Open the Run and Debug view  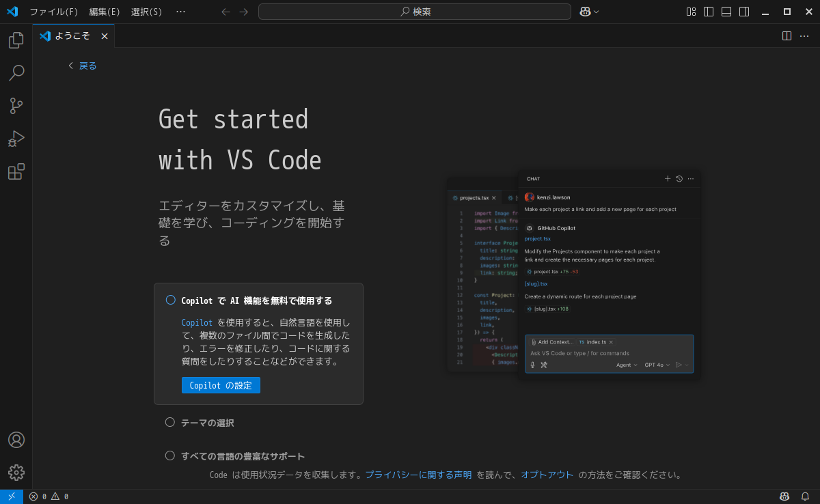(16, 139)
